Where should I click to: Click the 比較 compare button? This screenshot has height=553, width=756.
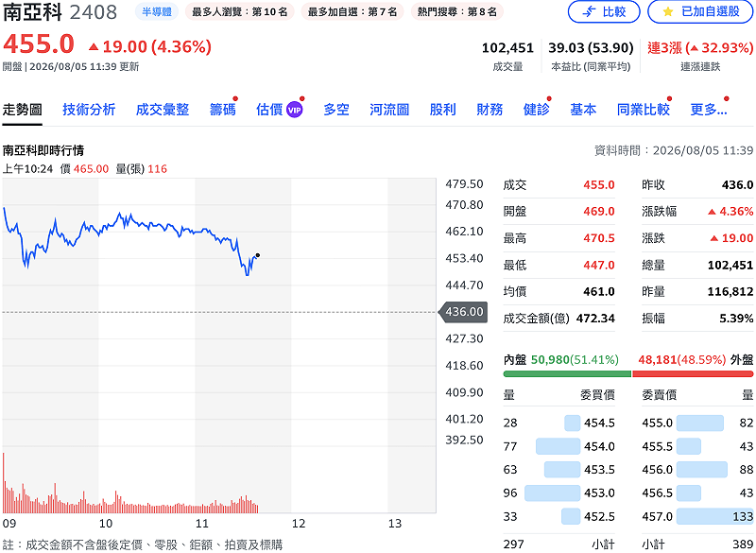click(x=604, y=11)
